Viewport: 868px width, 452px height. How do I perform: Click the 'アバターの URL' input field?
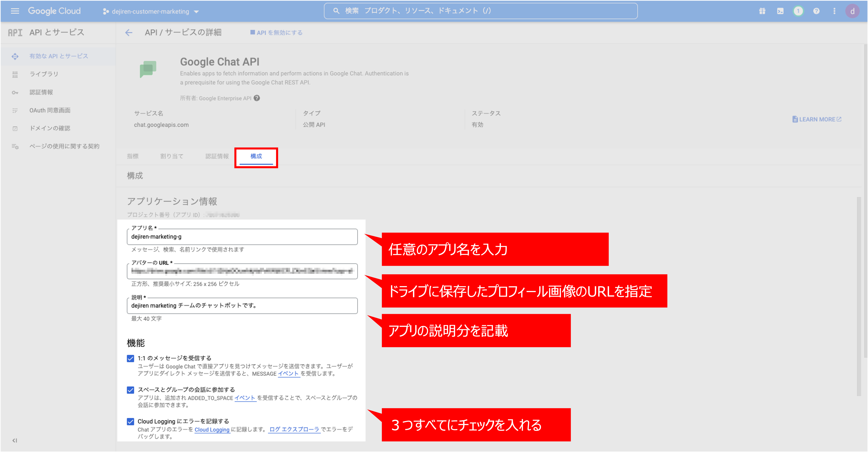point(242,271)
